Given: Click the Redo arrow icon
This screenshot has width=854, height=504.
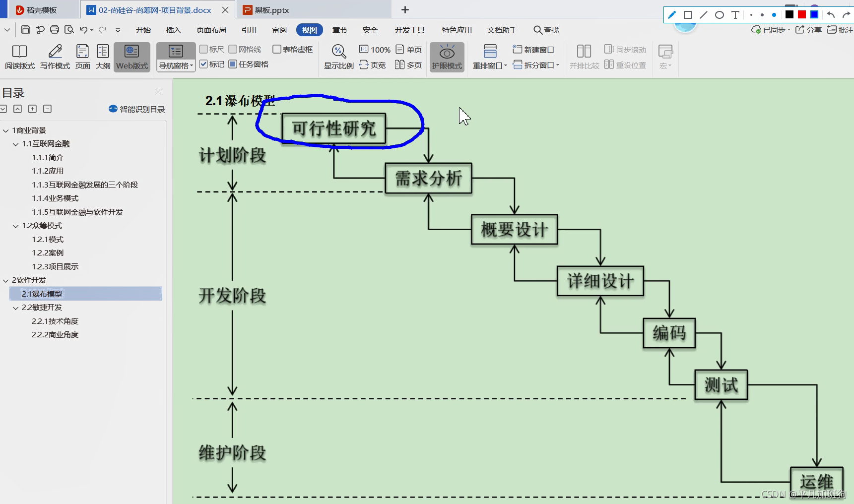Looking at the screenshot, I should coord(102,30).
